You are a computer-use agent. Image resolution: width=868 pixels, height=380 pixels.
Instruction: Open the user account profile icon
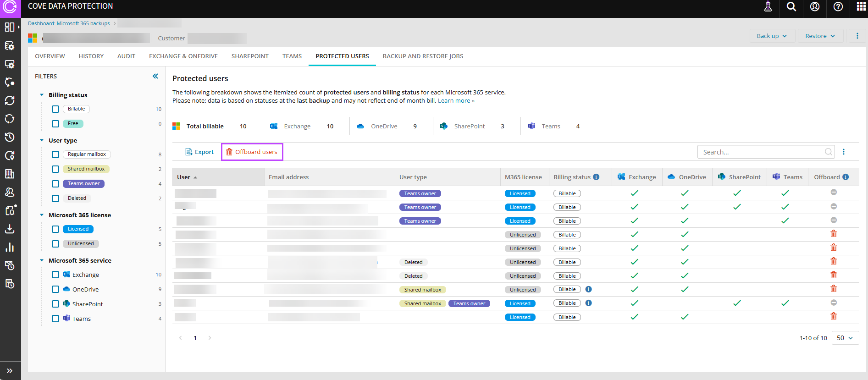point(814,7)
